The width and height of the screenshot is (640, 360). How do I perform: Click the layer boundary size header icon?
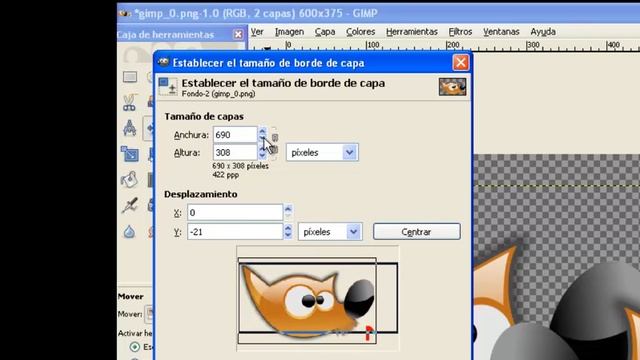pyautogui.click(x=168, y=87)
